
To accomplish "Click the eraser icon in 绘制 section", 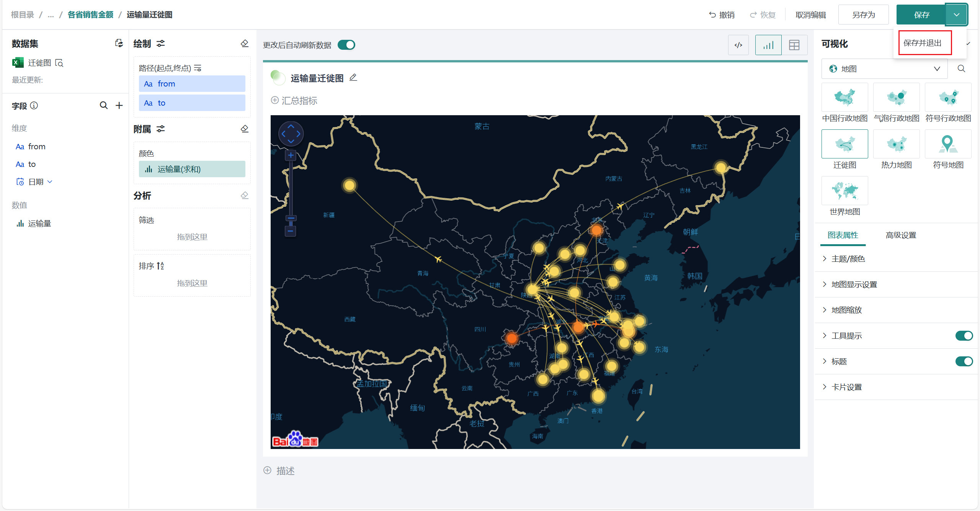I will pos(245,43).
